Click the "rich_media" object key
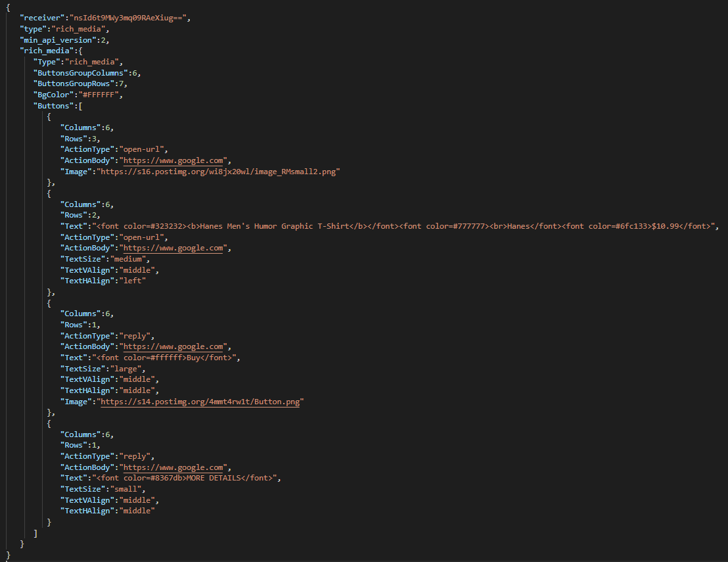This screenshot has width=728, height=562. (x=47, y=51)
